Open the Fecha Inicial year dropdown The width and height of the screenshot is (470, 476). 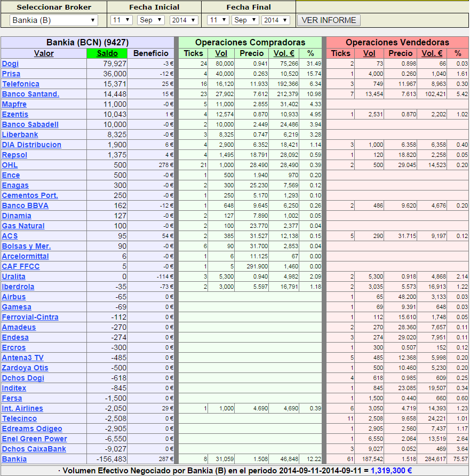[x=184, y=20]
